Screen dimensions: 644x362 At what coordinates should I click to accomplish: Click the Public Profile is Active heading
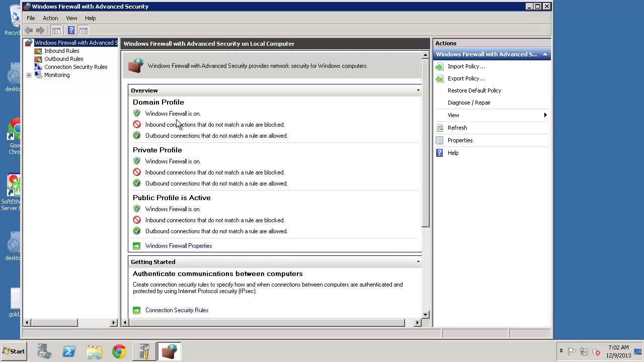click(x=172, y=198)
